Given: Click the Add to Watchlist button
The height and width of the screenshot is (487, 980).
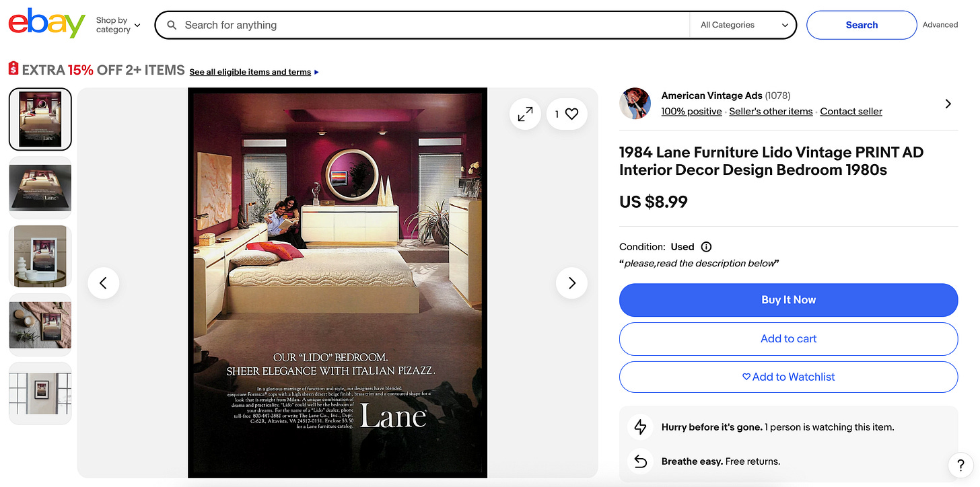Looking at the screenshot, I should (x=788, y=377).
